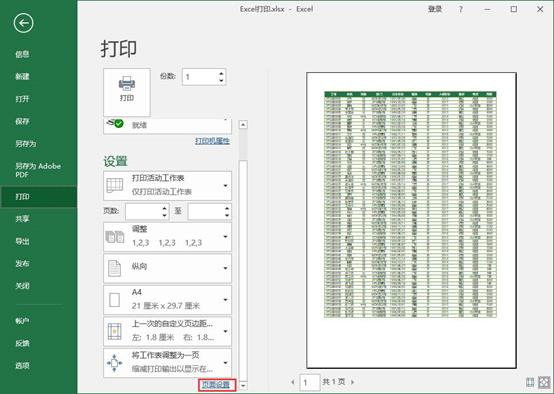The width and height of the screenshot is (554, 394).
Task: Increase the 页数 start page value
Action: pyautogui.click(x=165, y=208)
